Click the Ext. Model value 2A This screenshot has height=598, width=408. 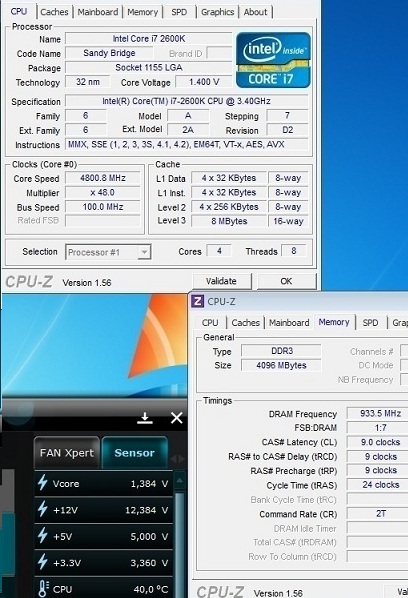188,130
